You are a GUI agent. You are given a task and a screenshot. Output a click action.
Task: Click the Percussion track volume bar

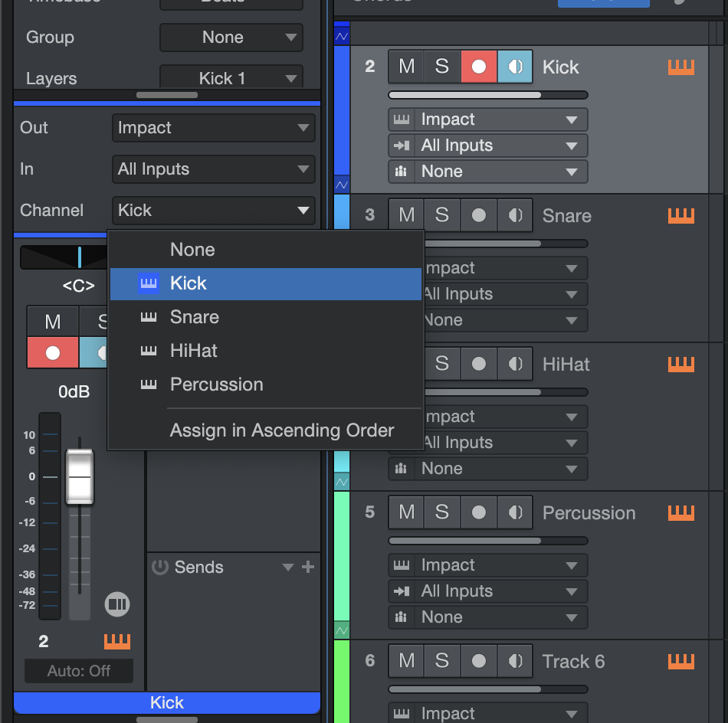point(488,541)
